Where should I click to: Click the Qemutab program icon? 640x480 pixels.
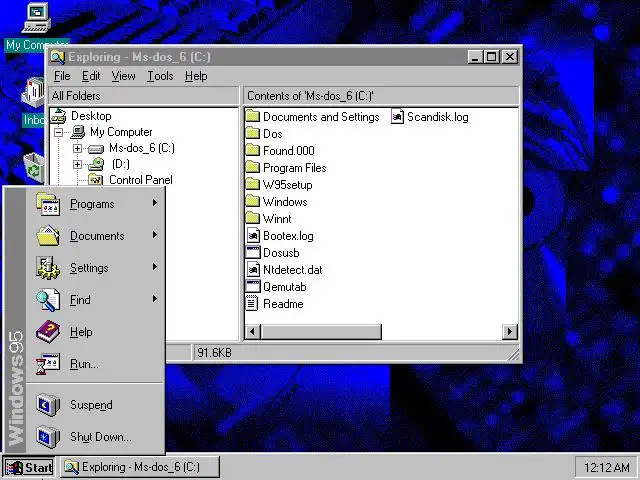click(253, 287)
